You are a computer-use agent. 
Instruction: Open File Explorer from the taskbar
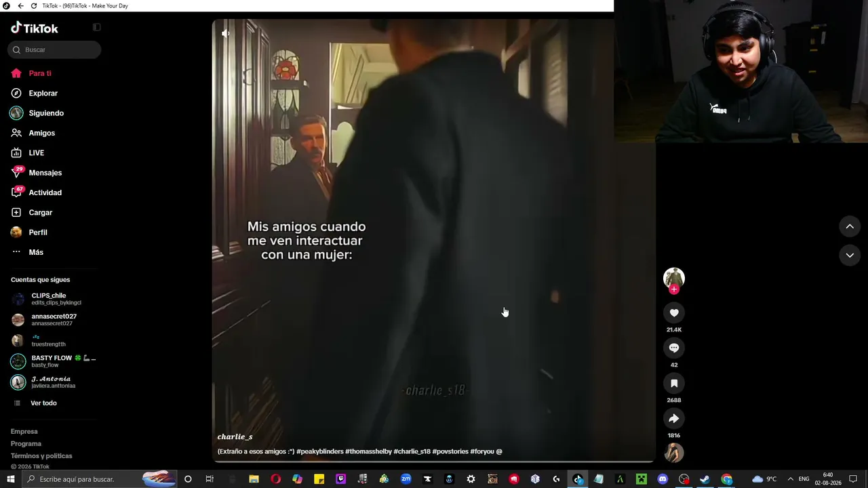tap(254, 479)
